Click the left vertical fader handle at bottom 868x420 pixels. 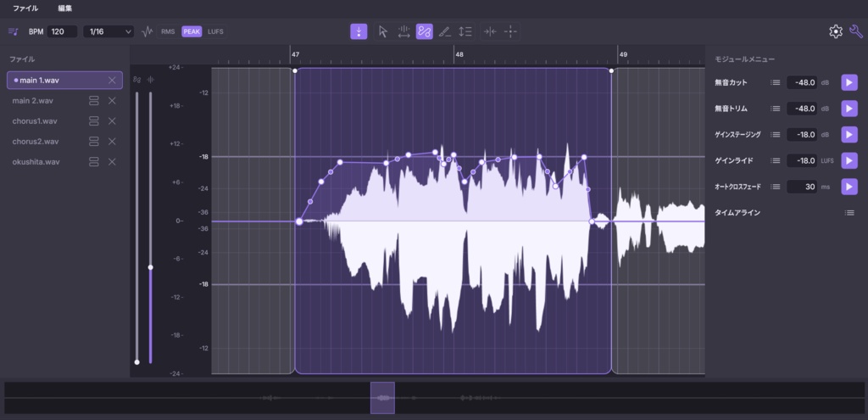(x=136, y=361)
